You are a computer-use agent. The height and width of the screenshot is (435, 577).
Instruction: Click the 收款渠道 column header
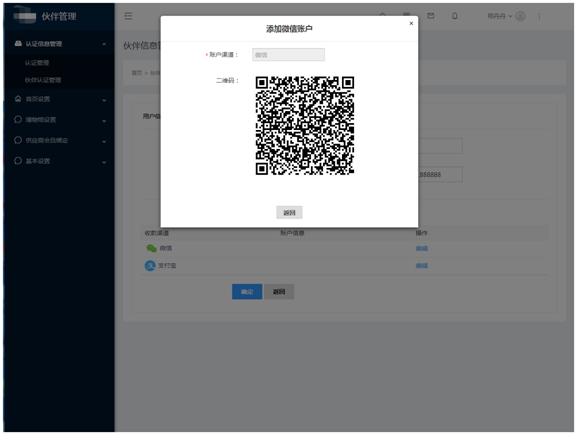coord(157,233)
